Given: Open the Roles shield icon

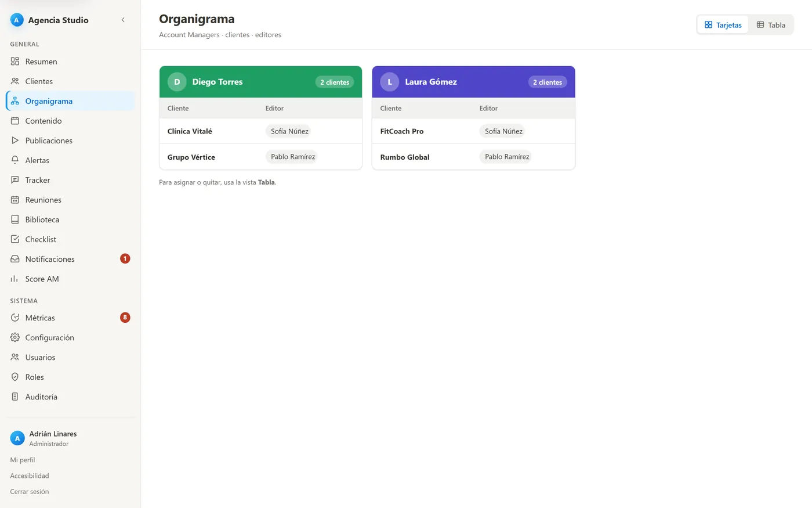Looking at the screenshot, I should (15, 377).
